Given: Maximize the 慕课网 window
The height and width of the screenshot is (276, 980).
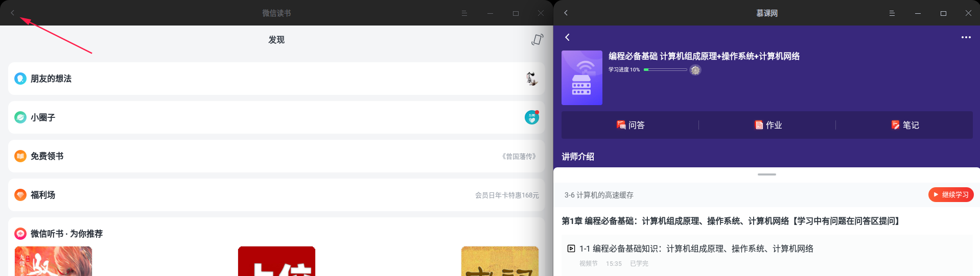Looking at the screenshot, I should click(x=943, y=13).
